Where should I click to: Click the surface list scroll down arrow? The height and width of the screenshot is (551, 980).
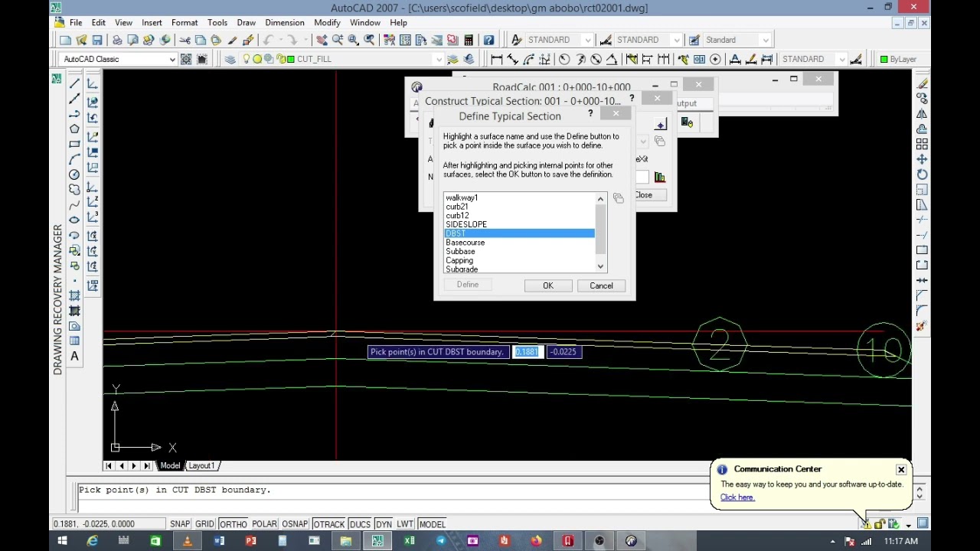pyautogui.click(x=600, y=266)
